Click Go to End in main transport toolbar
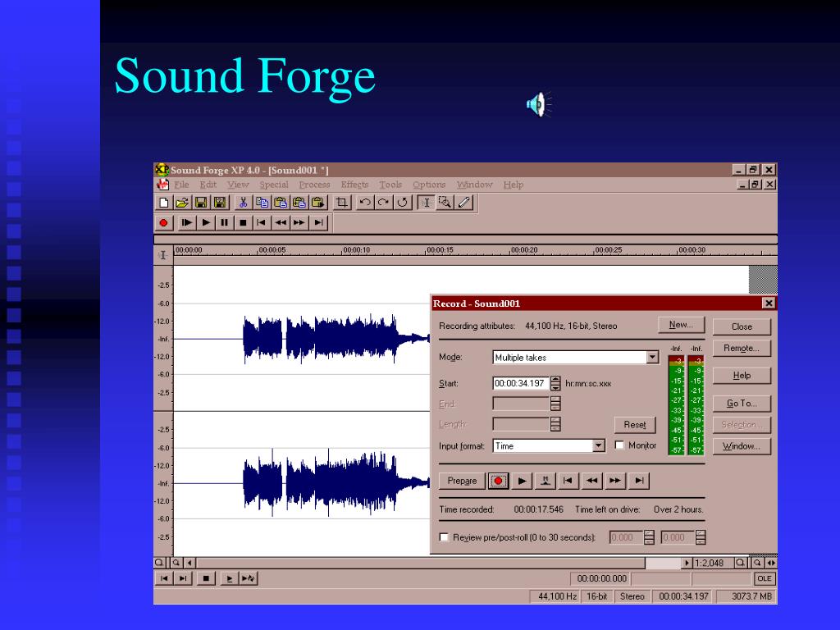This screenshot has height=630, width=840. click(319, 222)
